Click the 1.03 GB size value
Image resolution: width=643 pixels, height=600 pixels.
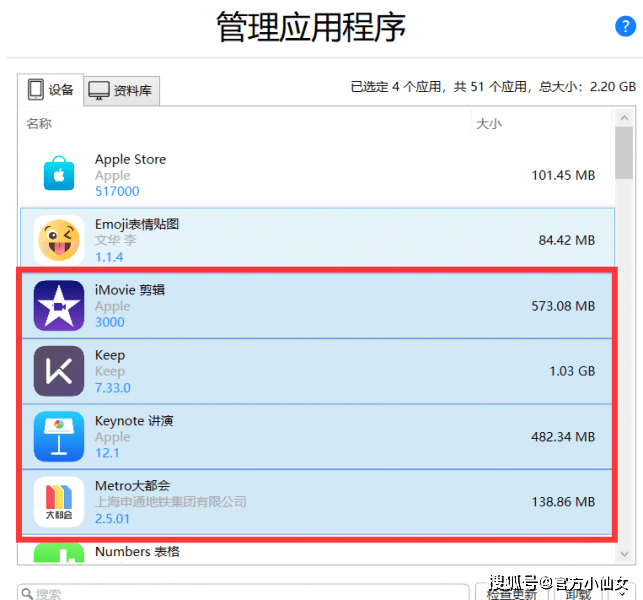click(572, 371)
